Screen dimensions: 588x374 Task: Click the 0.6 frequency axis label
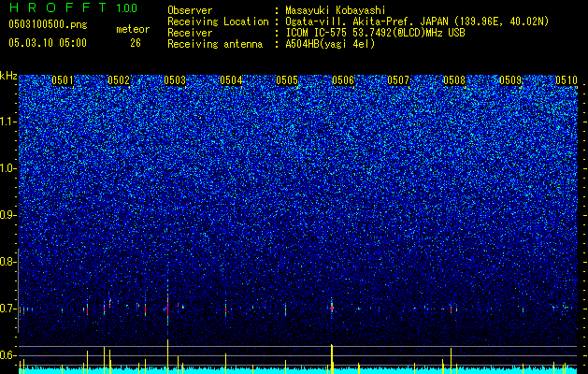click(x=7, y=355)
